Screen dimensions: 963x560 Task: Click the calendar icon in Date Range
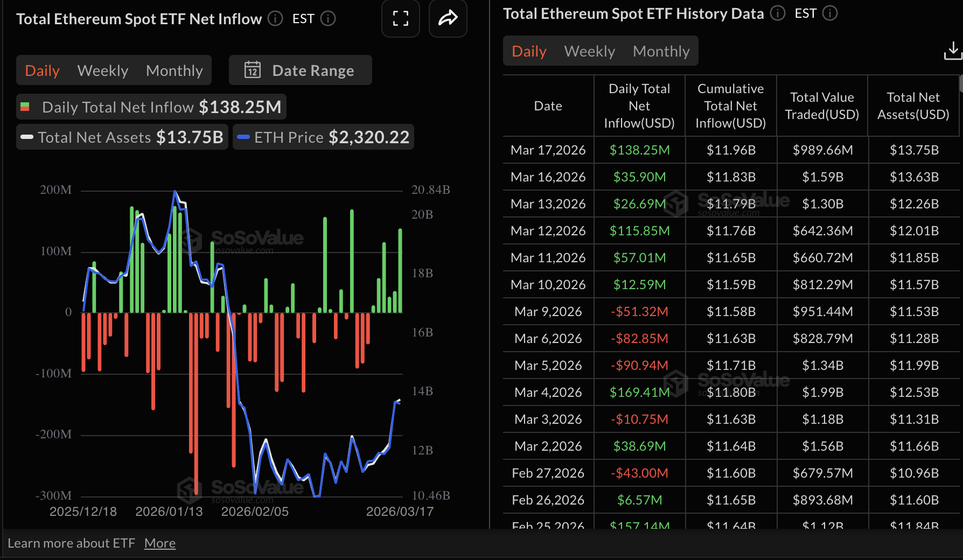point(253,71)
